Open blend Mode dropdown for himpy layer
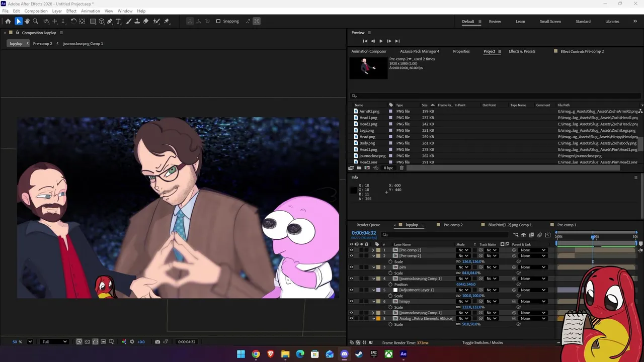The image size is (644, 362). pyautogui.click(x=463, y=301)
